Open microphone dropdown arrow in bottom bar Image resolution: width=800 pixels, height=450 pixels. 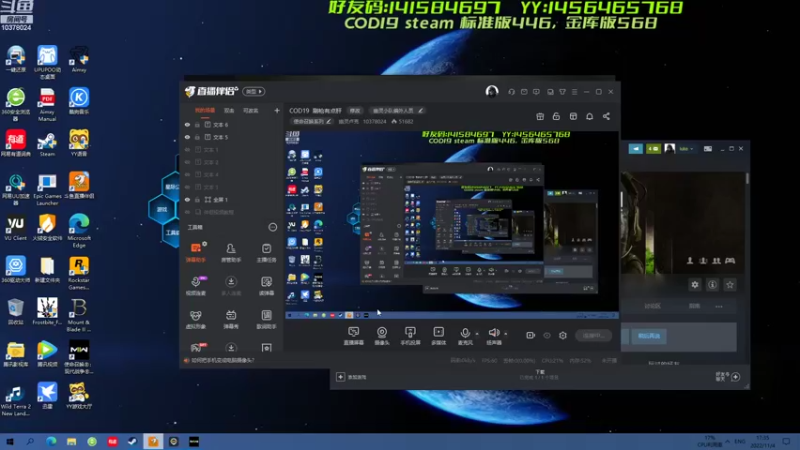(477, 334)
